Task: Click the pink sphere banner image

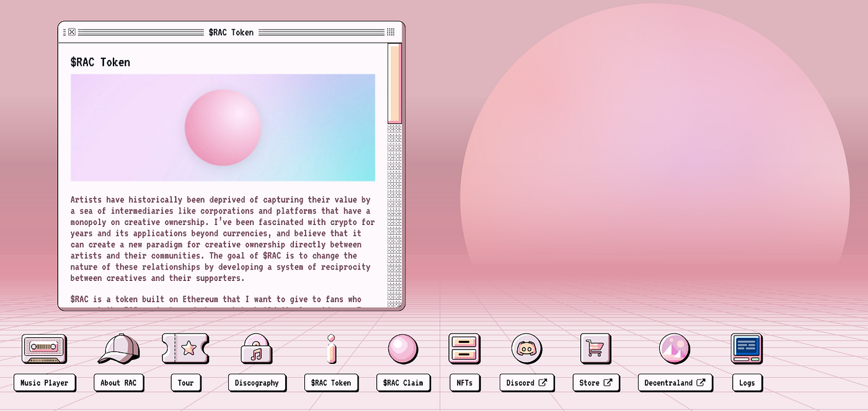Action: click(x=223, y=128)
